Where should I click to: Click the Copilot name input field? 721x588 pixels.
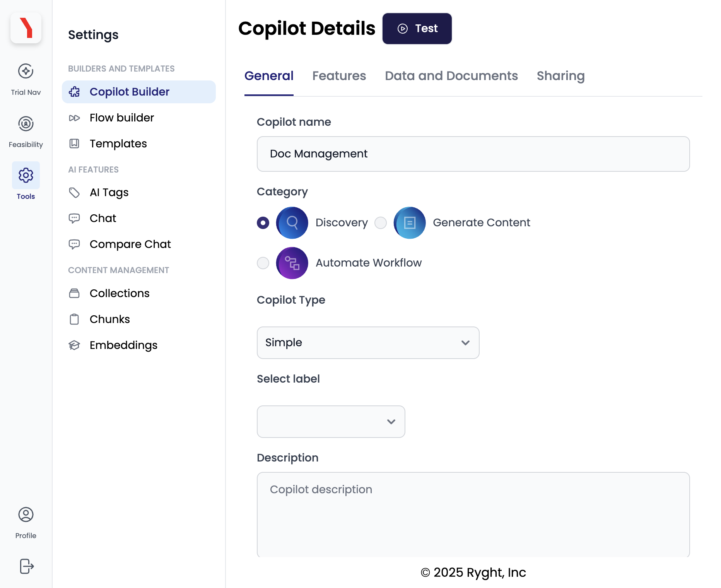pyautogui.click(x=473, y=154)
